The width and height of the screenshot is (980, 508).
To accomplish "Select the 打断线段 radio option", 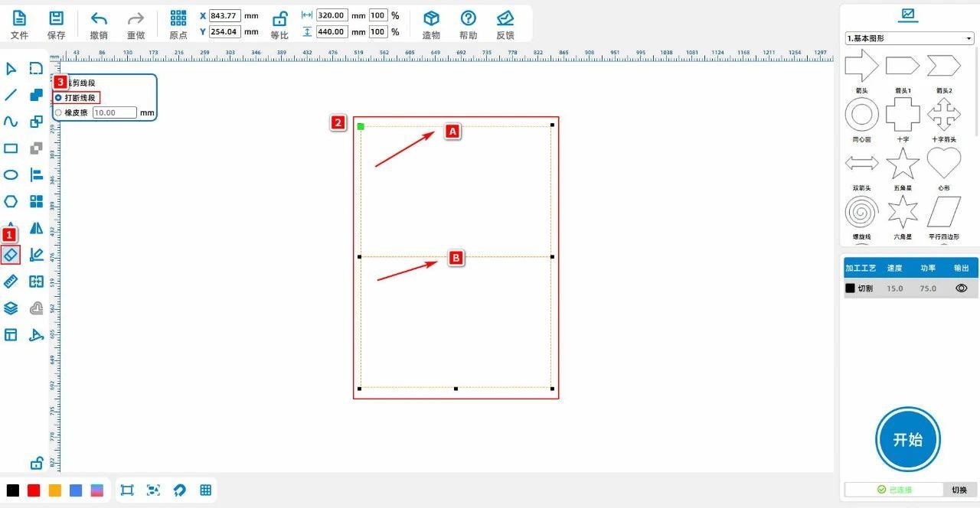I will [x=58, y=98].
